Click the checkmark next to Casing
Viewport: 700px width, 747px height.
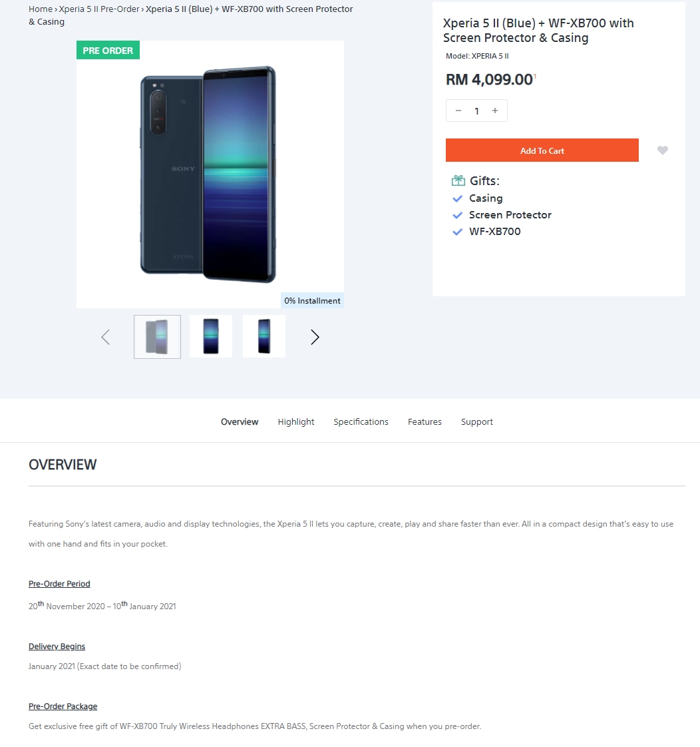pyautogui.click(x=457, y=198)
